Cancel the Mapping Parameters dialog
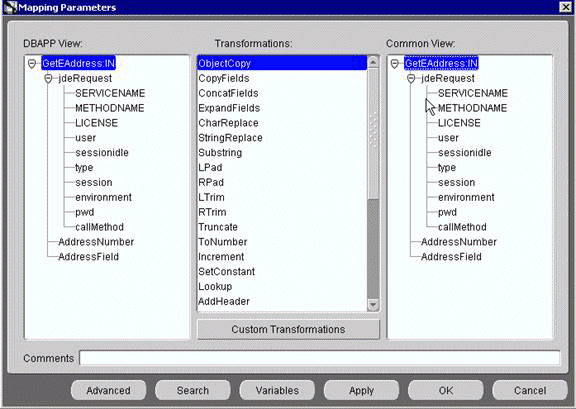 pyautogui.click(x=530, y=390)
